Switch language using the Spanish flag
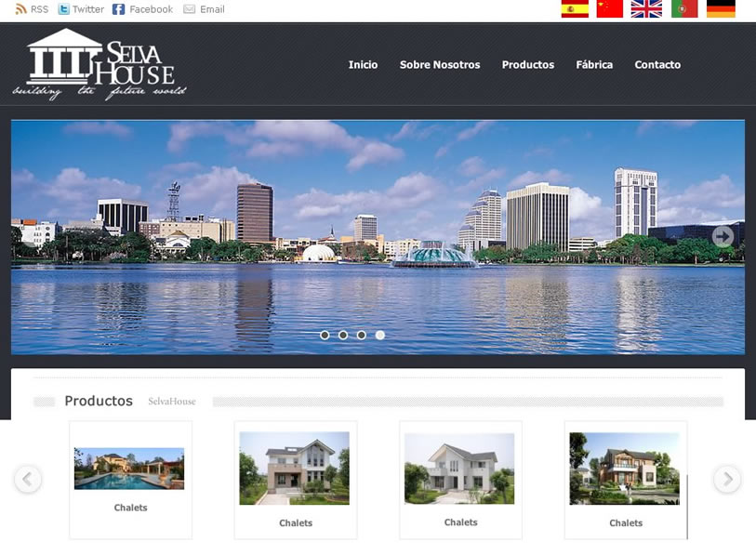 (x=575, y=9)
